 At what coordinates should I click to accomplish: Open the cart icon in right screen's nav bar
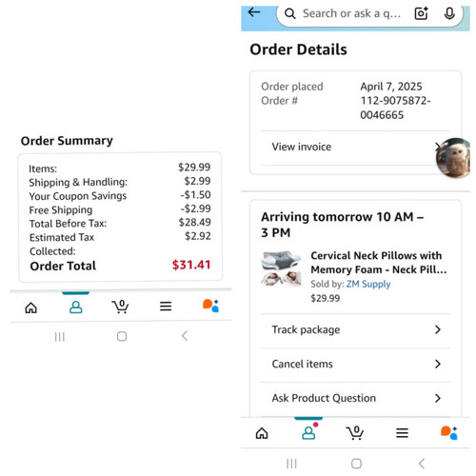tap(355, 433)
